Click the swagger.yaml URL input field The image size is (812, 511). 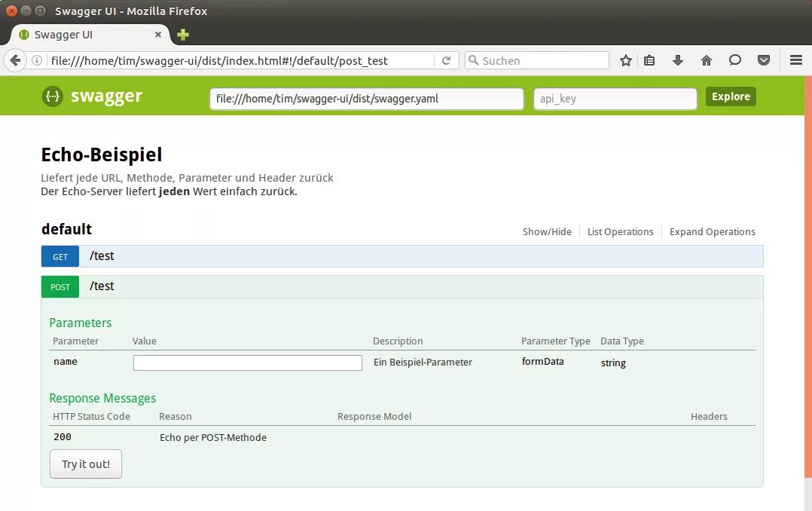pyautogui.click(x=367, y=99)
